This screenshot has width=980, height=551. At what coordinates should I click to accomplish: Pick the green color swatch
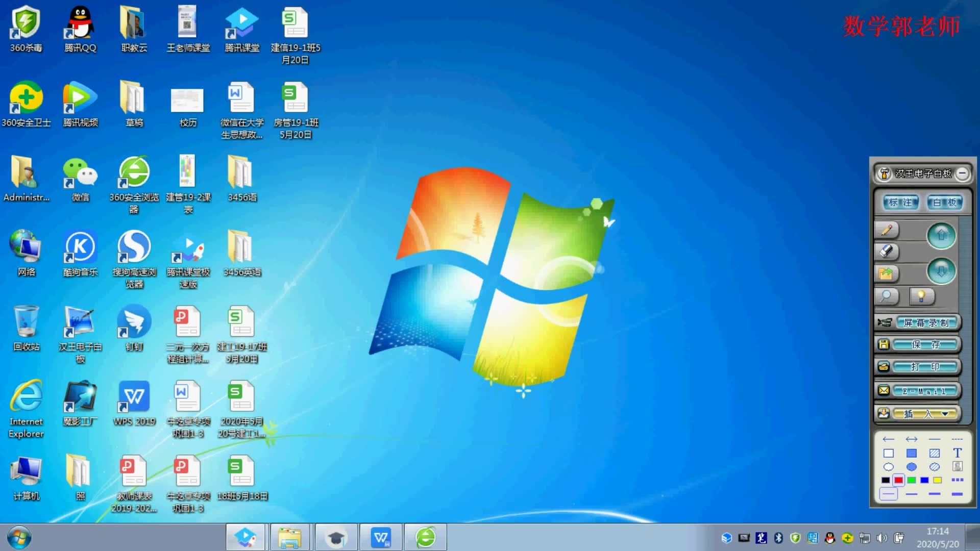[912, 480]
